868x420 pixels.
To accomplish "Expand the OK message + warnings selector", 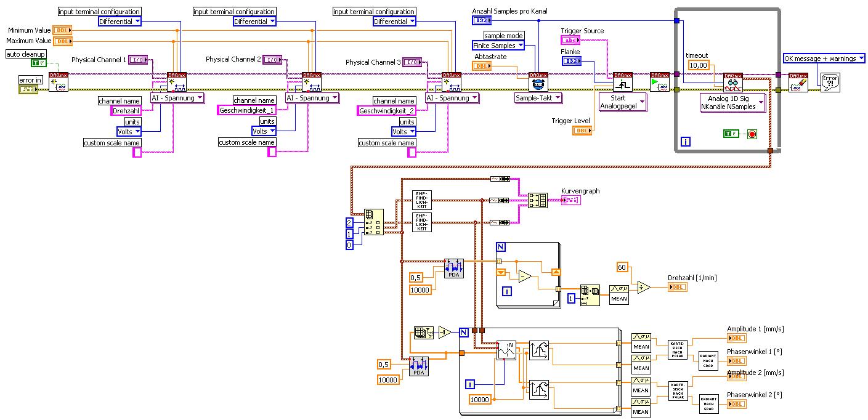I will click(824, 59).
